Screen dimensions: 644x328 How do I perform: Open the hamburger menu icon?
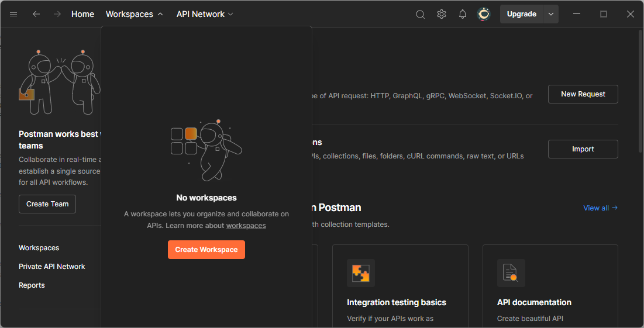13,14
